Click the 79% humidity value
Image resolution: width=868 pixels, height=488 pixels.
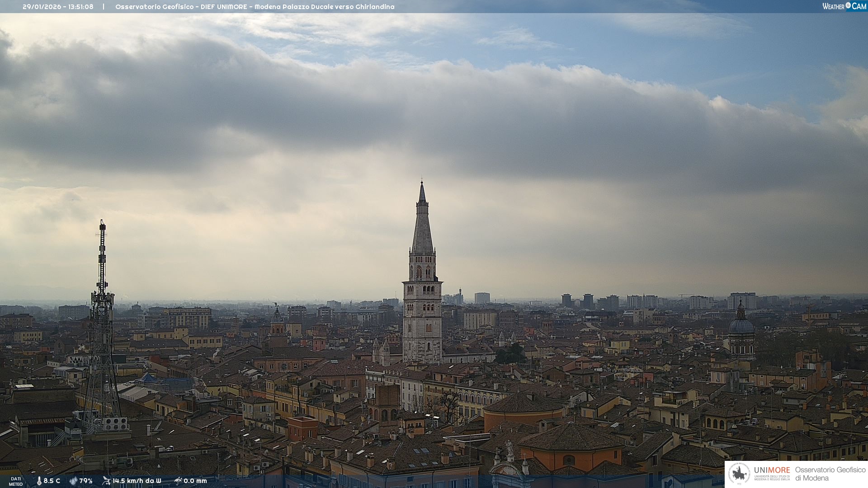[86, 481]
